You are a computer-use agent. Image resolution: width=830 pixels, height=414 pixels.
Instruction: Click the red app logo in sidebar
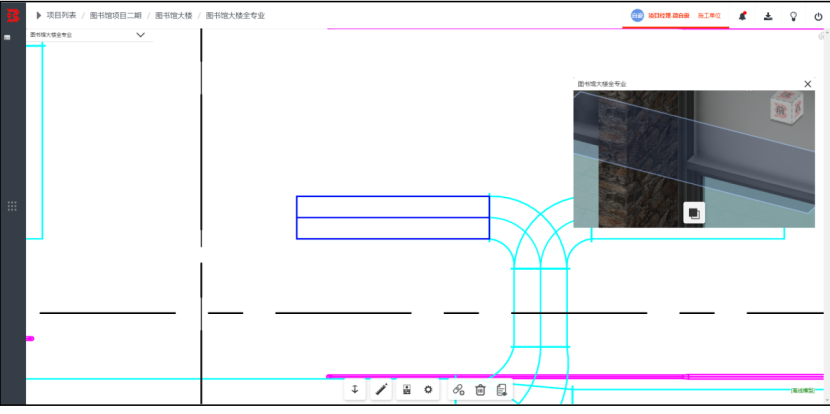(x=13, y=15)
